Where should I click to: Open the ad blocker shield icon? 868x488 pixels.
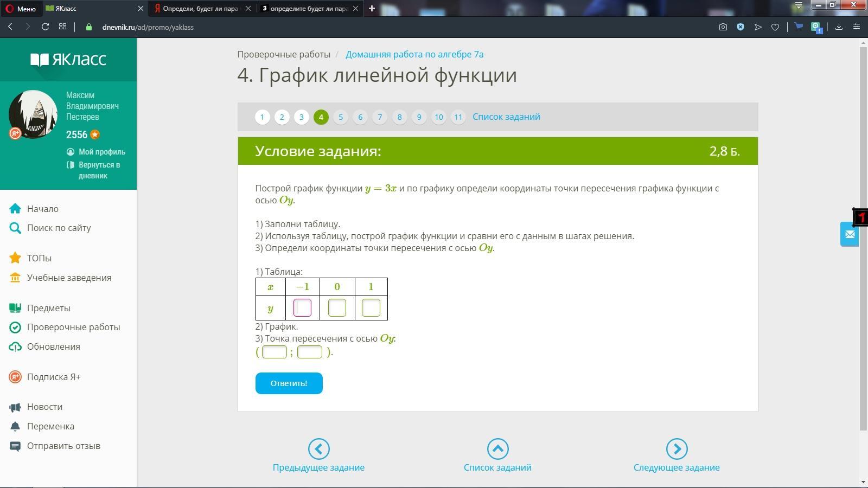(741, 27)
